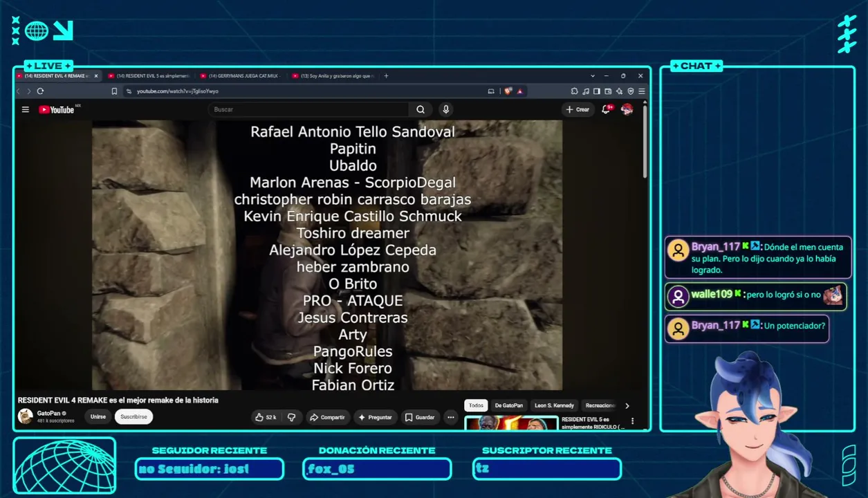Viewport: 868px width, 498px height.
Task: Open the media control music icon
Action: [x=586, y=91]
